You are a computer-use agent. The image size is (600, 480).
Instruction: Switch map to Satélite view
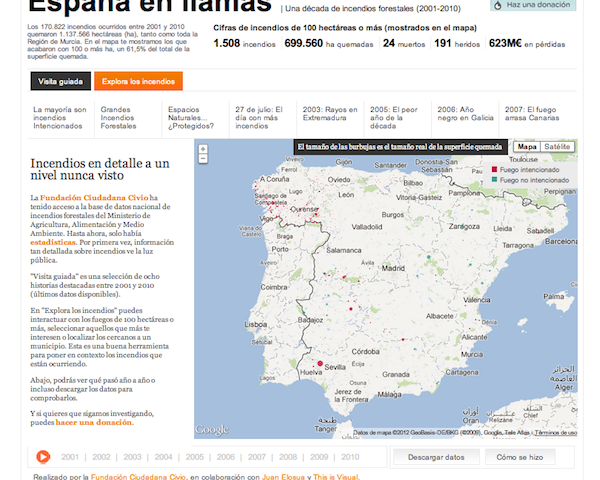pyautogui.click(x=557, y=147)
